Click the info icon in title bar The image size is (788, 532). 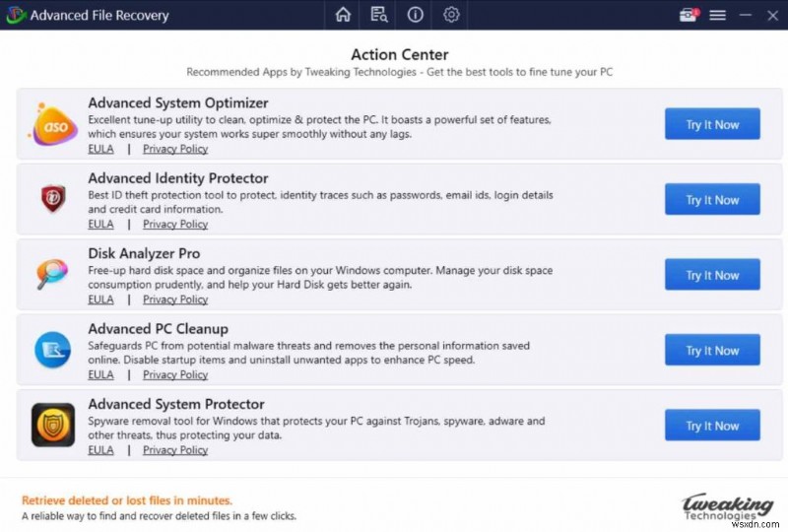pyautogui.click(x=415, y=15)
